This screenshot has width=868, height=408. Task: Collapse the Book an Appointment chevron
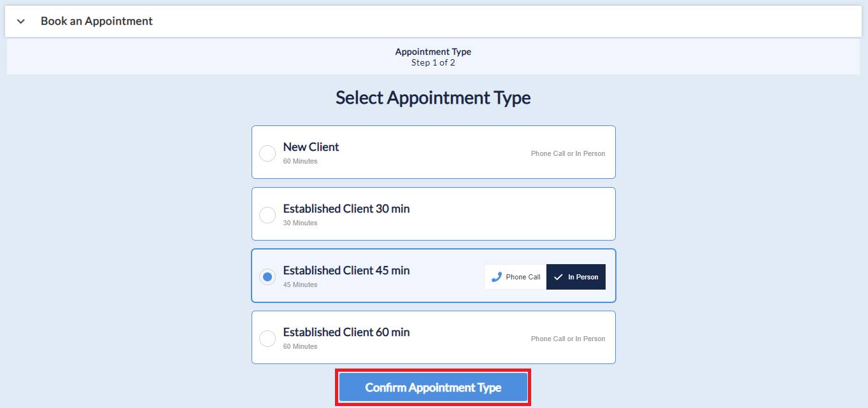[21, 22]
